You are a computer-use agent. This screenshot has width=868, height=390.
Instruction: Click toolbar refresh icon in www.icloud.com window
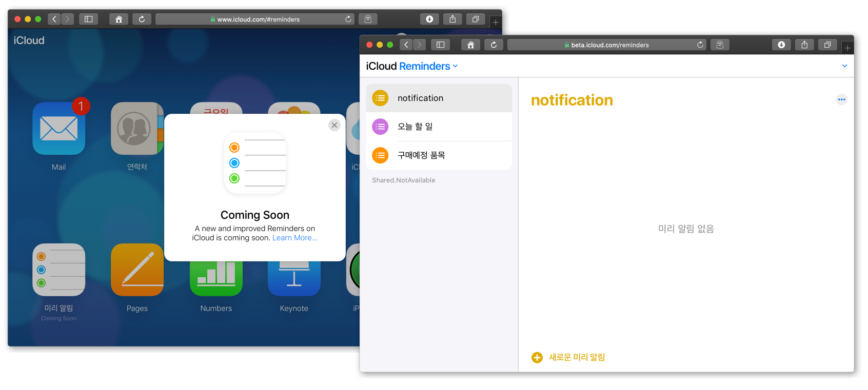(x=142, y=19)
